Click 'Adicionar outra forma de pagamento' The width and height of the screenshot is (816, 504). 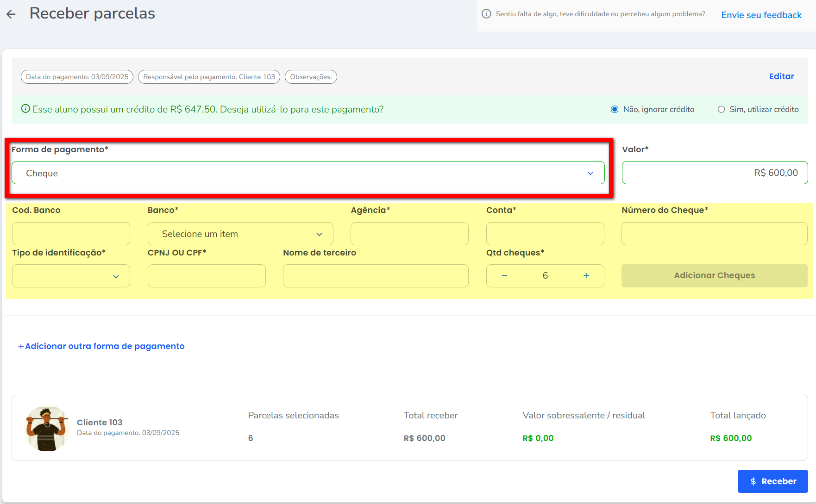[101, 346]
